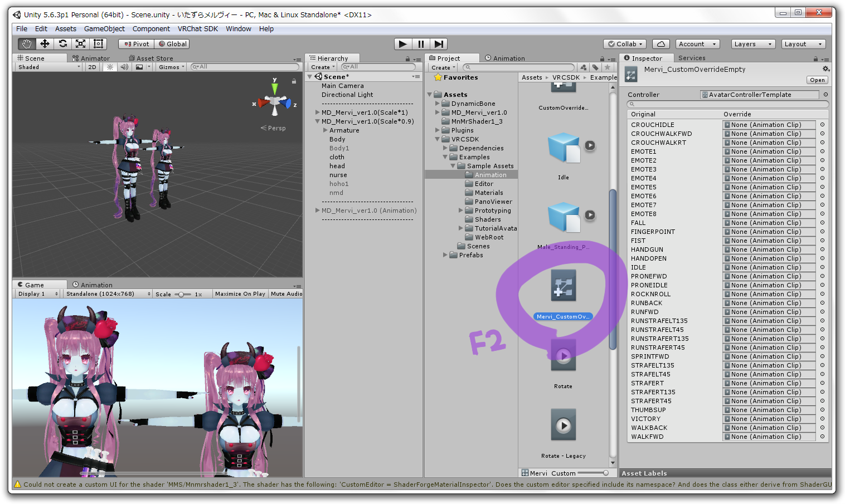Viewport: 845px width, 504px height.
Task: Click the Game view Scale slider
Action: click(182, 294)
